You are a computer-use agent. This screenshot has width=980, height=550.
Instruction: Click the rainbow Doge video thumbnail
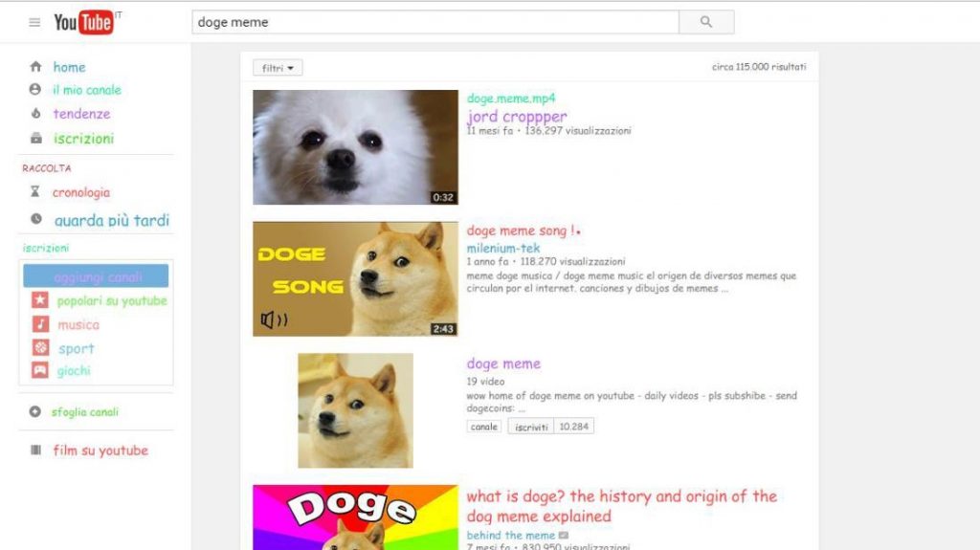click(355, 517)
